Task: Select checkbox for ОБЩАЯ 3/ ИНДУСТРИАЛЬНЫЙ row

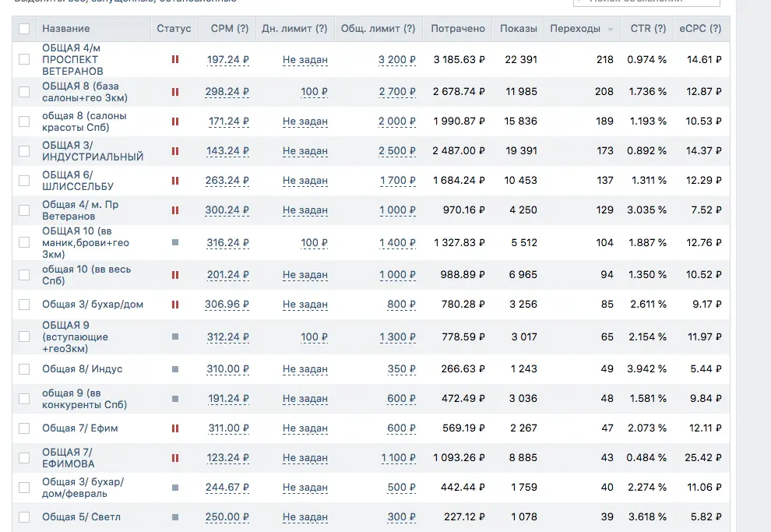Action: tap(24, 151)
